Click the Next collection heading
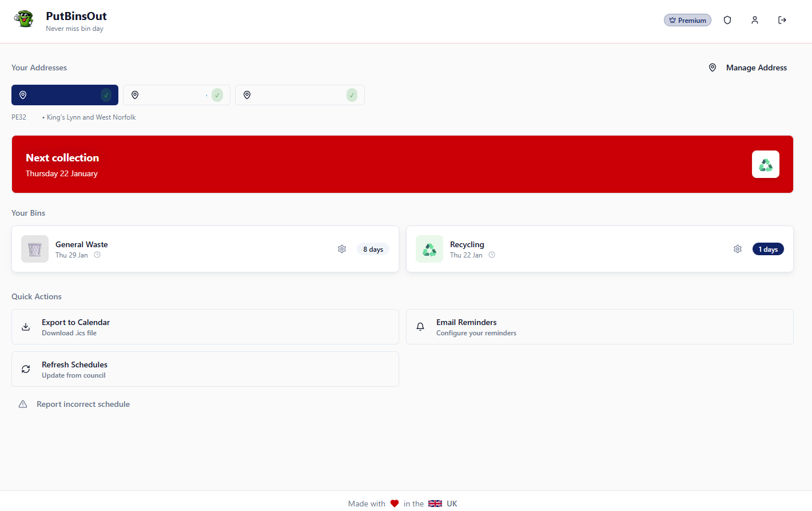The height and width of the screenshot is (511, 812). coord(62,158)
